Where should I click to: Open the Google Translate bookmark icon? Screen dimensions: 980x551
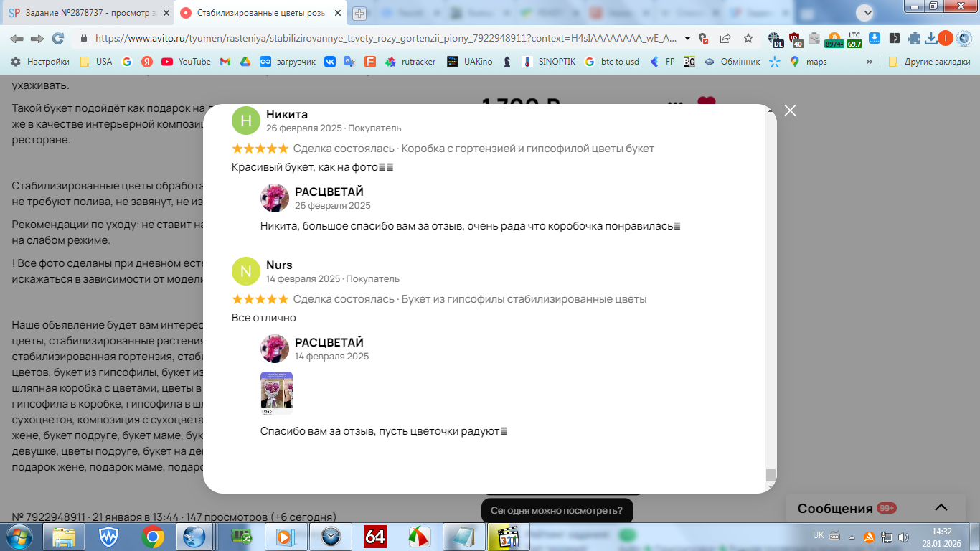point(349,62)
